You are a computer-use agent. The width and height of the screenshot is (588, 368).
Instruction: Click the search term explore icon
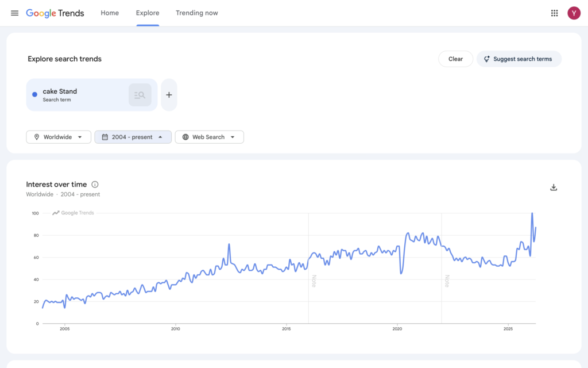click(x=140, y=95)
